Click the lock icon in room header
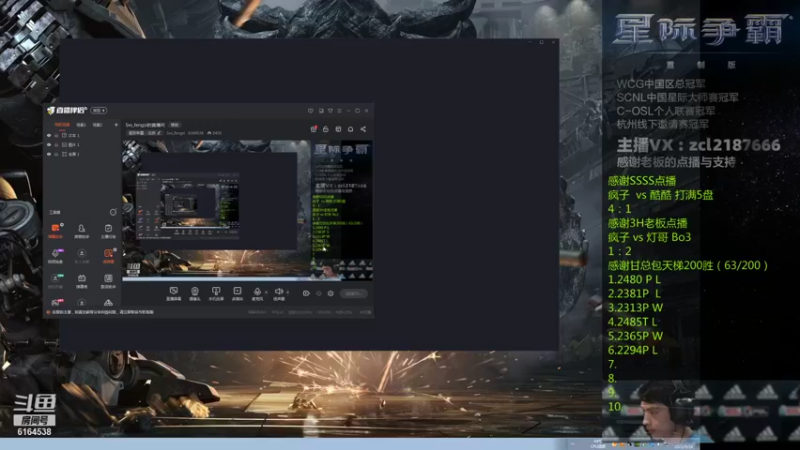This screenshot has height=450, width=800. 326,129
